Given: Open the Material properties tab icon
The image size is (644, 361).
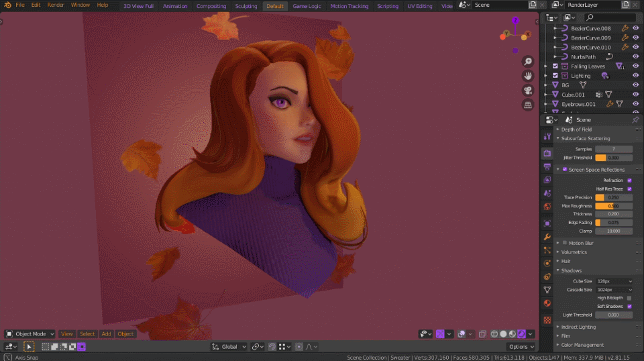Looking at the screenshot, I should click(547, 303).
